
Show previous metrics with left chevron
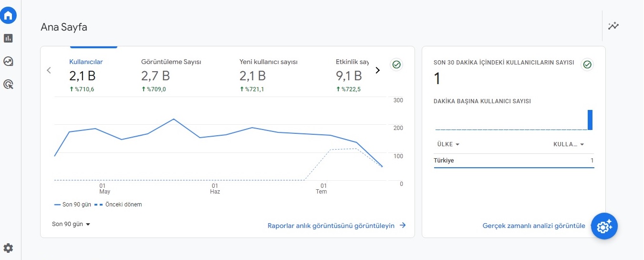49,70
